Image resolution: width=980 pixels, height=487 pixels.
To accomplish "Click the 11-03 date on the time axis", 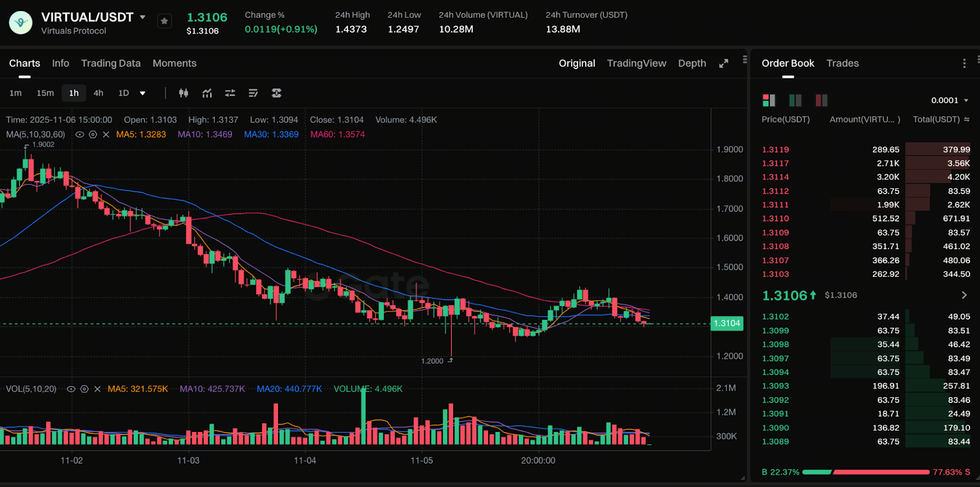I will [188, 461].
